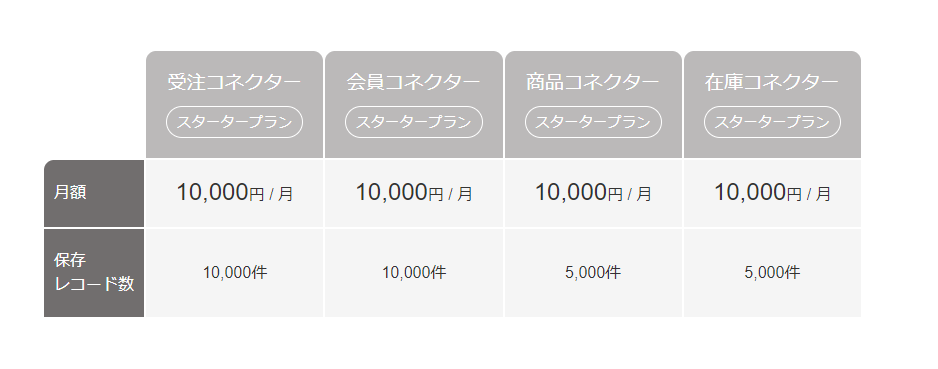Click 商品コネクター record count 5,000件
Screen dimensions: 938x369
(x=593, y=273)
